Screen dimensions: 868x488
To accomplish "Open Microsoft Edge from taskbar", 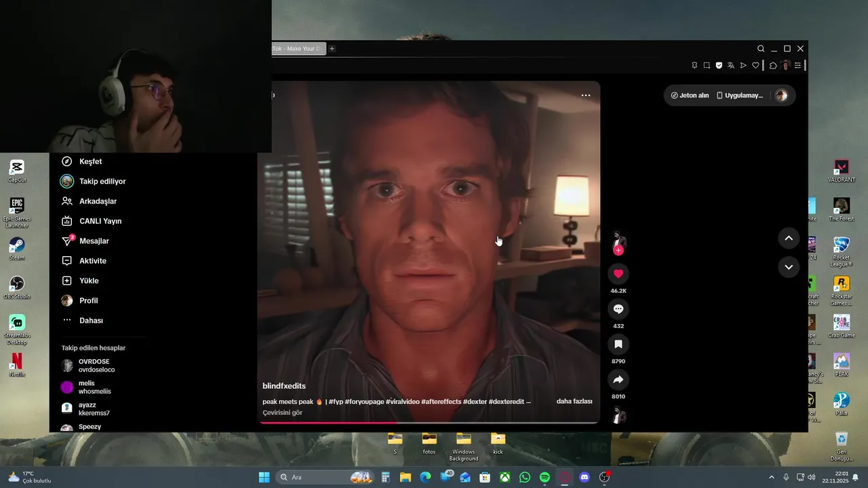I will point(425,477).
